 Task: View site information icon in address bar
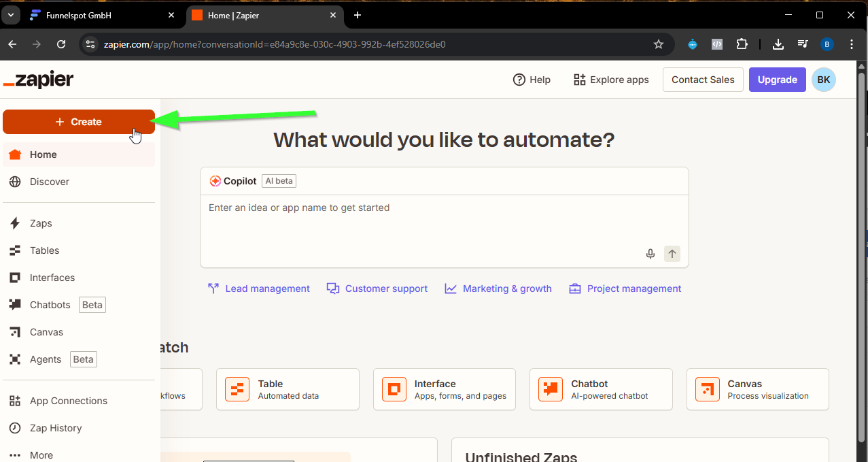(90, 44)
